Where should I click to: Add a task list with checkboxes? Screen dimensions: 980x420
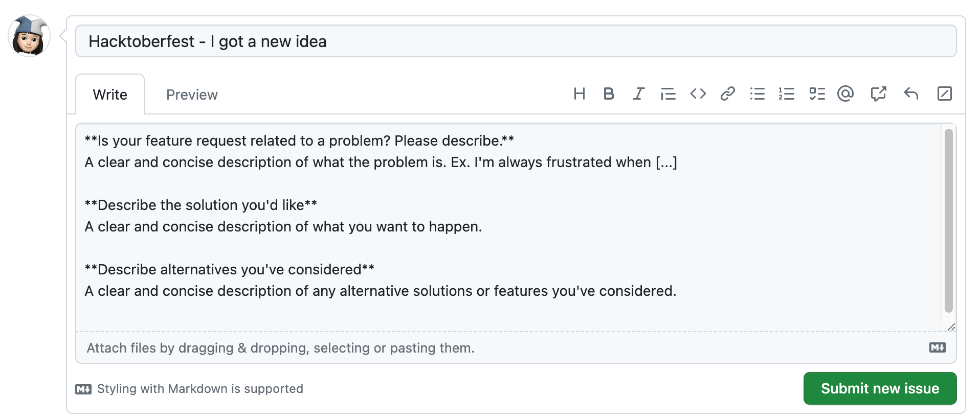[817, 94]
